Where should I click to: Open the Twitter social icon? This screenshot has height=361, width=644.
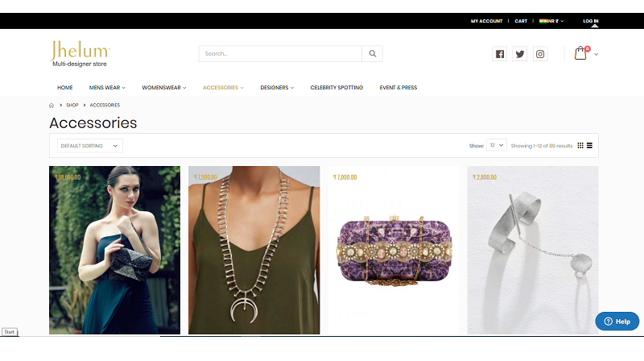tap(520, 54)
